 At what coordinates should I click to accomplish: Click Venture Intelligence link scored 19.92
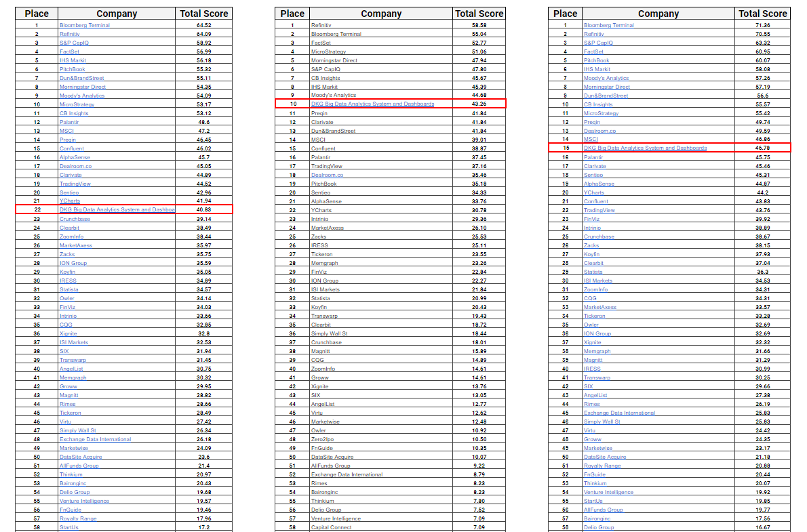tap(608, 492)
